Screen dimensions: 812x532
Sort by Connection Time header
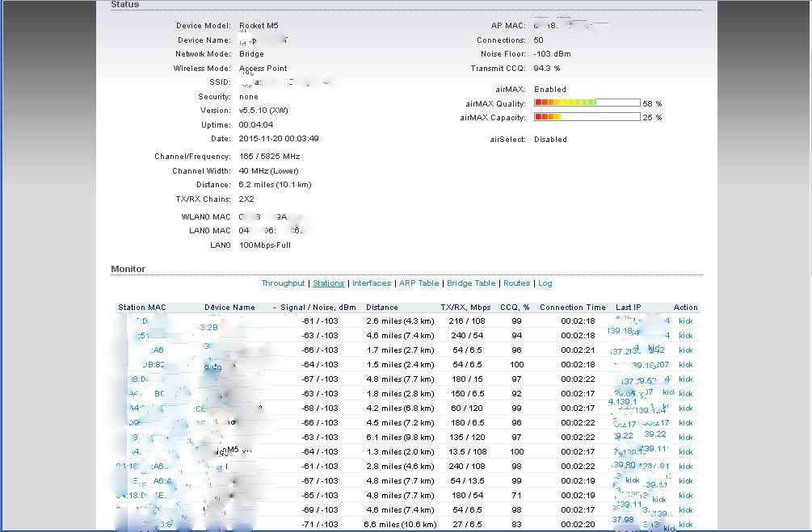(x=572, y=308)
